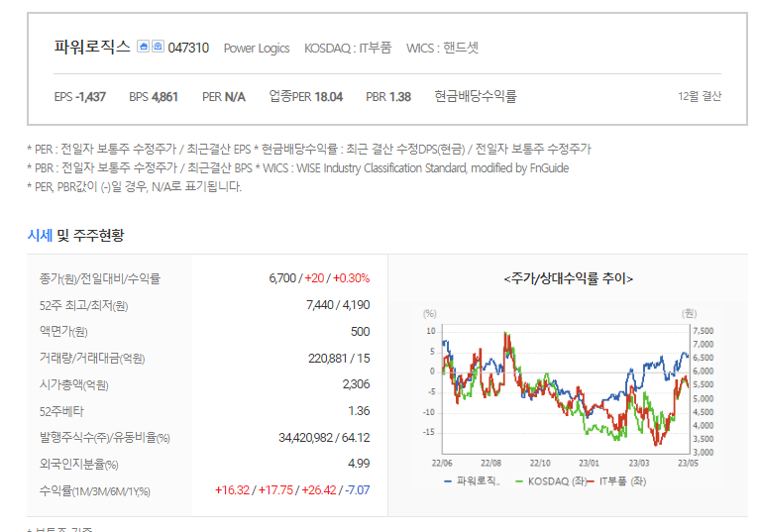Select the 7,500 price axis label
The height and width of the screenshot is (532, 760).
[704, 331]
